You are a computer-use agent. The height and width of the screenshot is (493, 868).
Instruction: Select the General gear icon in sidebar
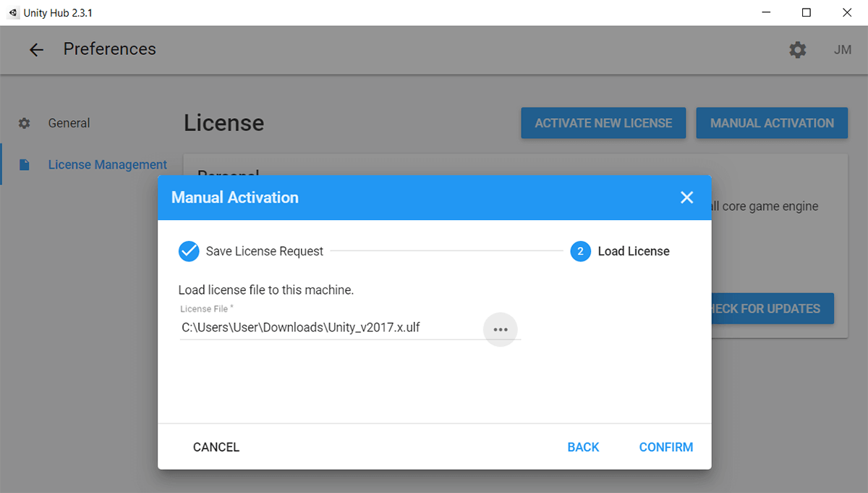(25, 123)
